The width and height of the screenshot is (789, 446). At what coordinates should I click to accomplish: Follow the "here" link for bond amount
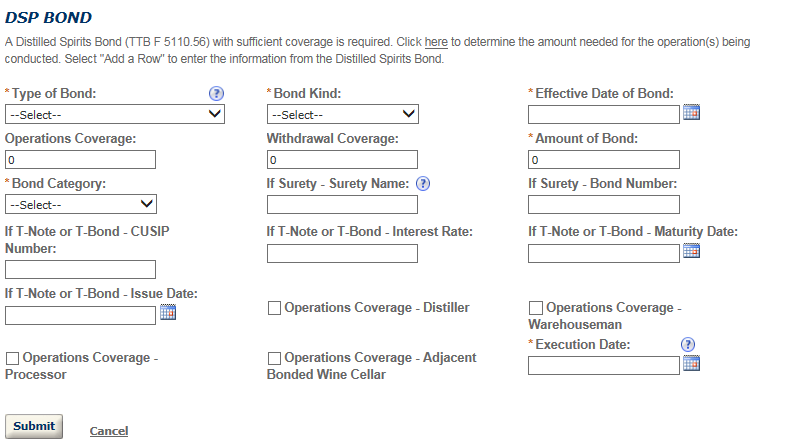(436, 43)
